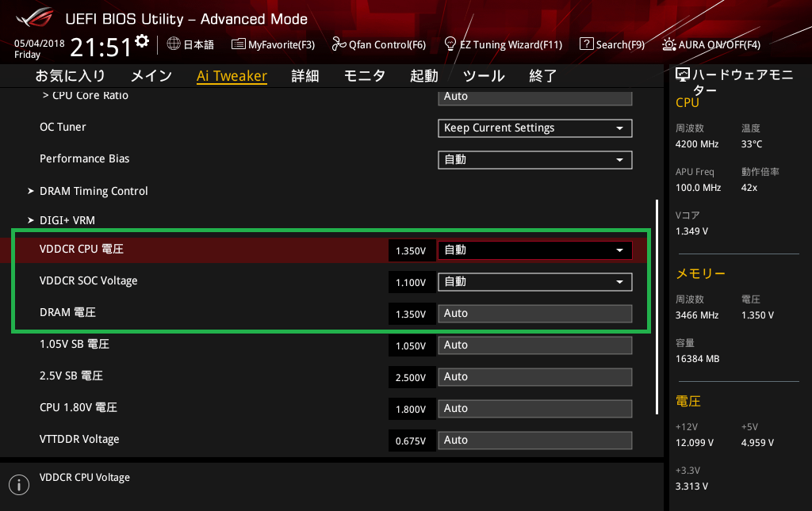Click the AURA light icon
The image size is (812, 511).
(668, 44)
